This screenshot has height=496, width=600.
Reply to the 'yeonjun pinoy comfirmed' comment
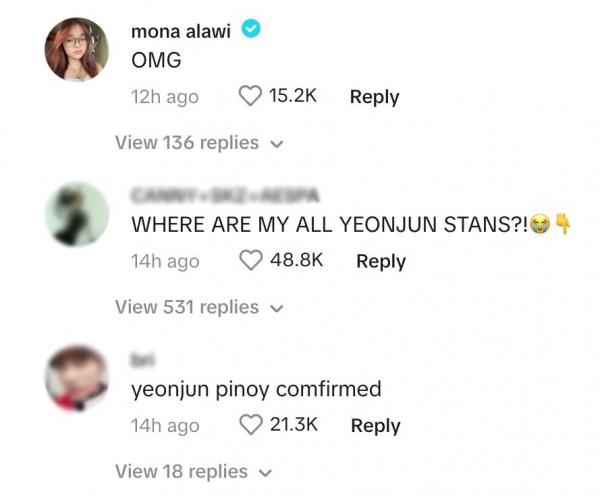pyautogui.click(x=375, y=425)
